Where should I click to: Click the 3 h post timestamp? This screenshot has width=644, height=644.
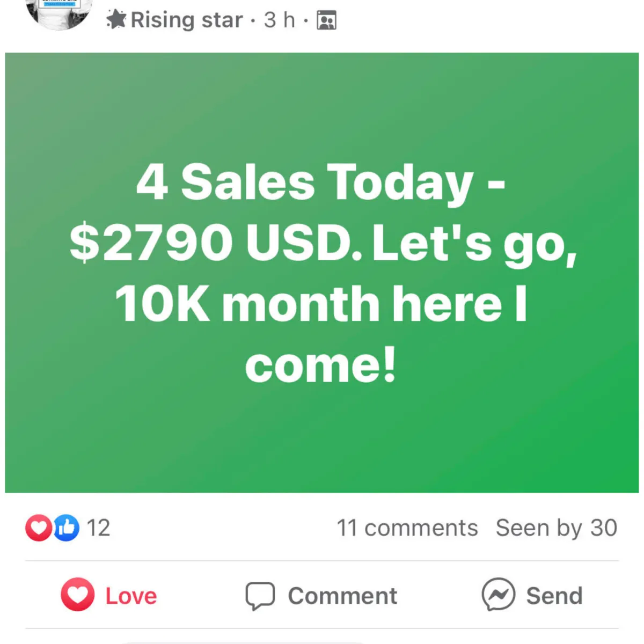tap(280, 20)
